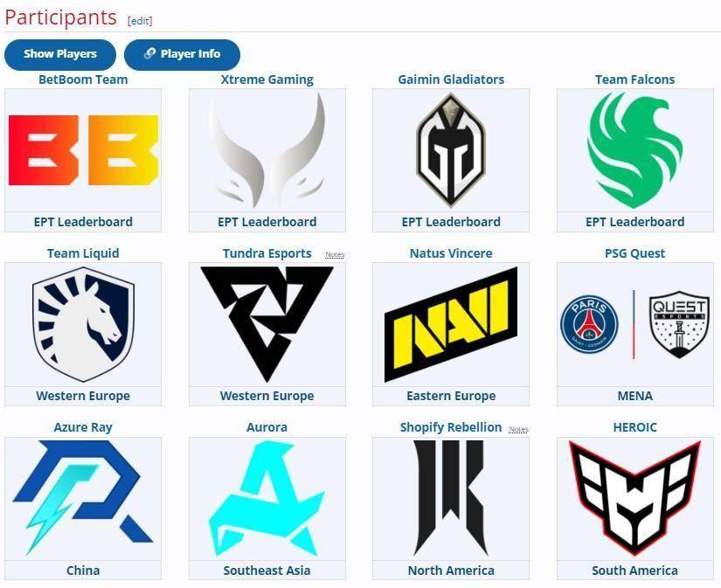
Task: Follow the Team Falcons name link
Action: click(635, 80)
